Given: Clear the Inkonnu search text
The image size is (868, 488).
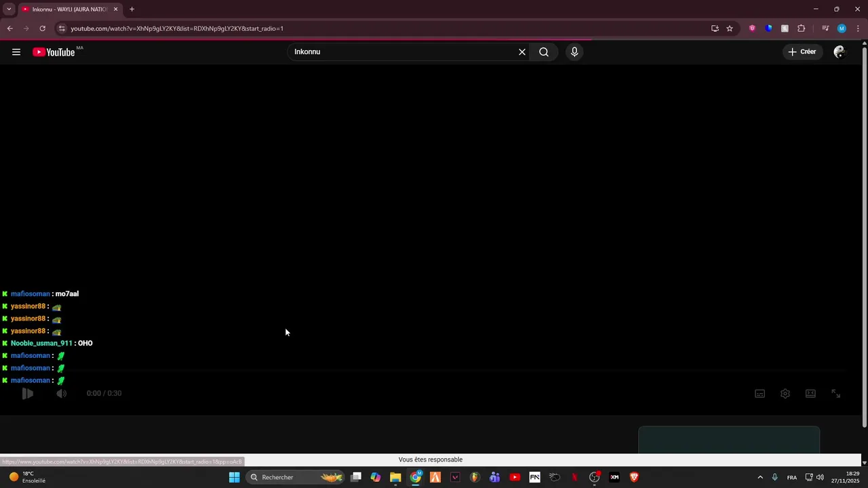Looking at the screenshot, I should click(522, 52).
